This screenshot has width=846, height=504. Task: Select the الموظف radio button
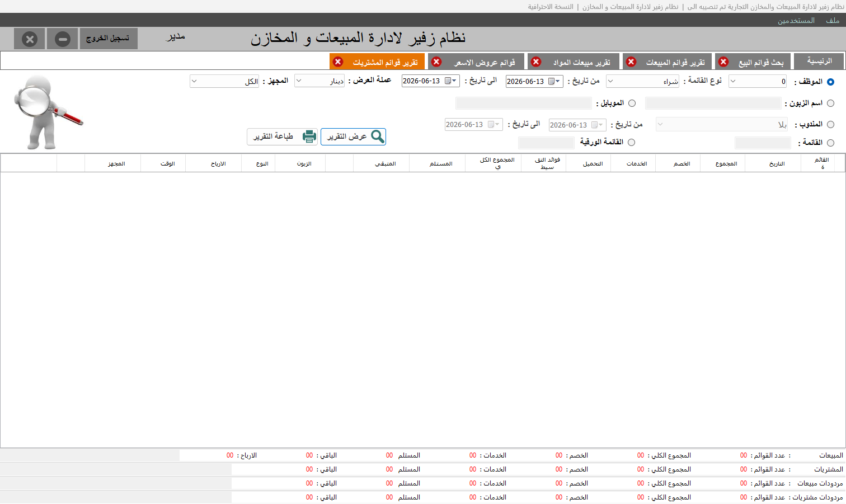[x=830, y=82]
